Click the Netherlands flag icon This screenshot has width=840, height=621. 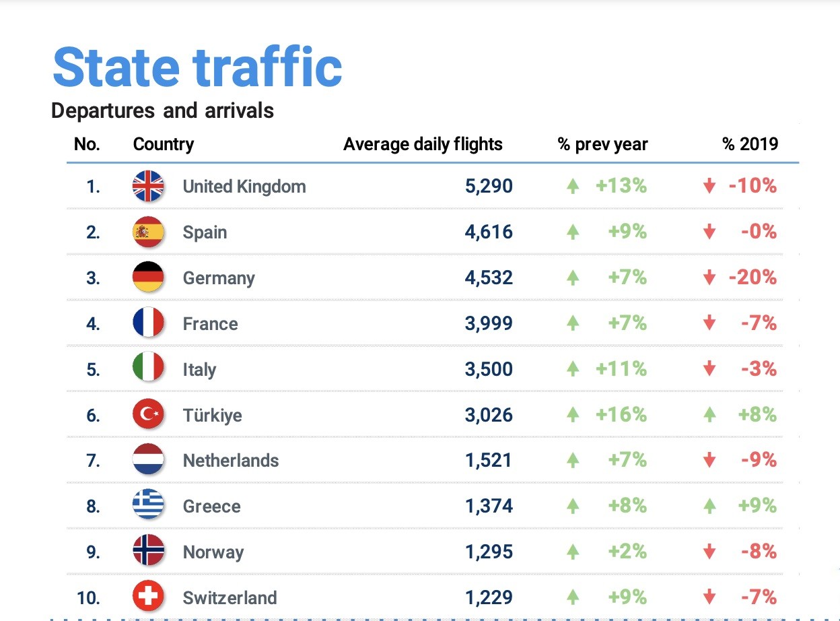[x=148, y=461]
